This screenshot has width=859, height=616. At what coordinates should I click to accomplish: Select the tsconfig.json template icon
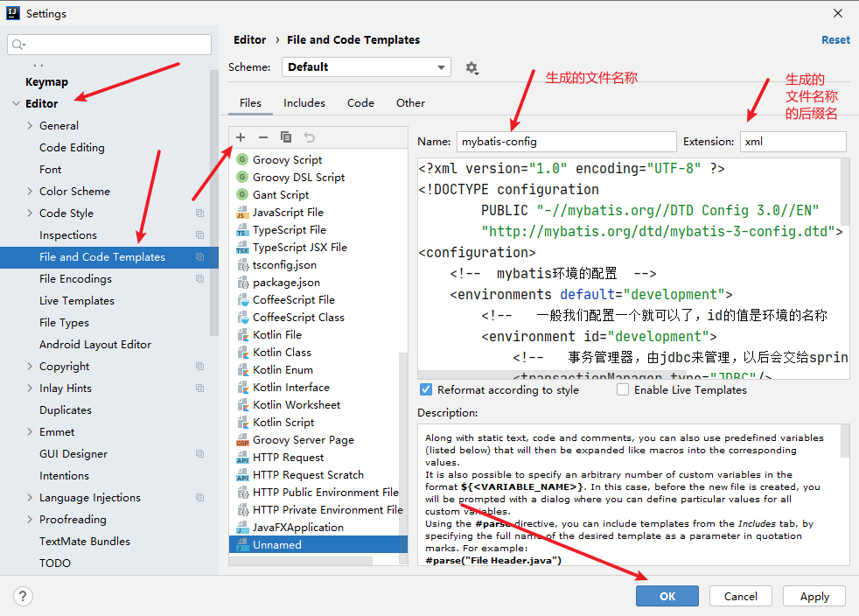coord(242,265)
